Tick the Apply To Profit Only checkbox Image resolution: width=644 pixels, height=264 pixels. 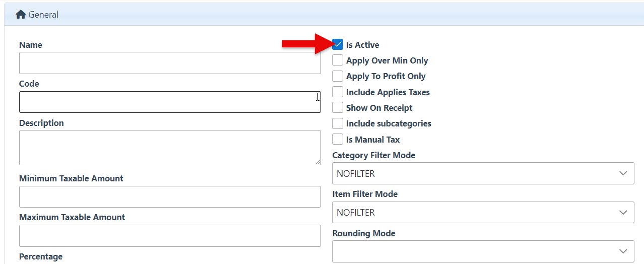pos(338,76)
